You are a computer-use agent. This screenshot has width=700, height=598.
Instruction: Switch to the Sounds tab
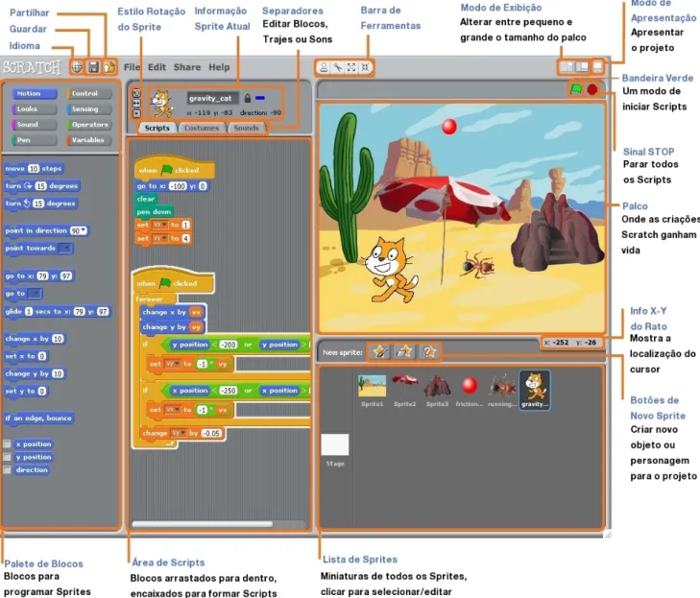(x=246, y=128)
